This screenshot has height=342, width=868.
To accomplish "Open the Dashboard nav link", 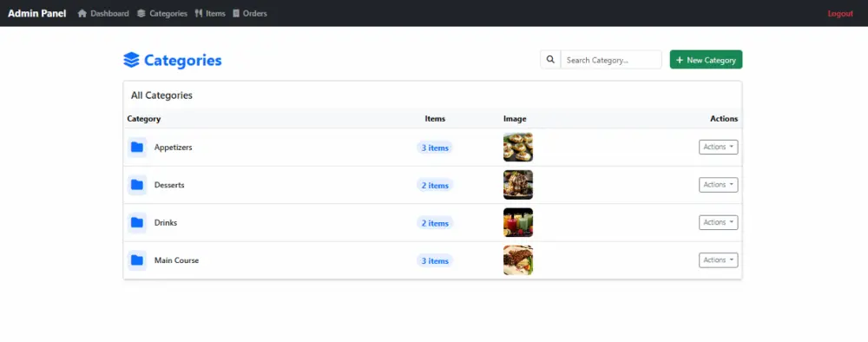I will [x=103, y=13].
